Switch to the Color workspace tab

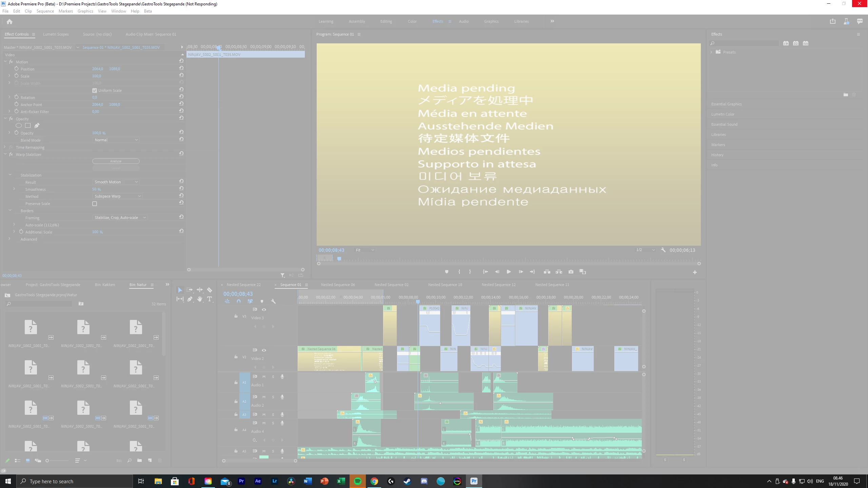tap(412, 21)
